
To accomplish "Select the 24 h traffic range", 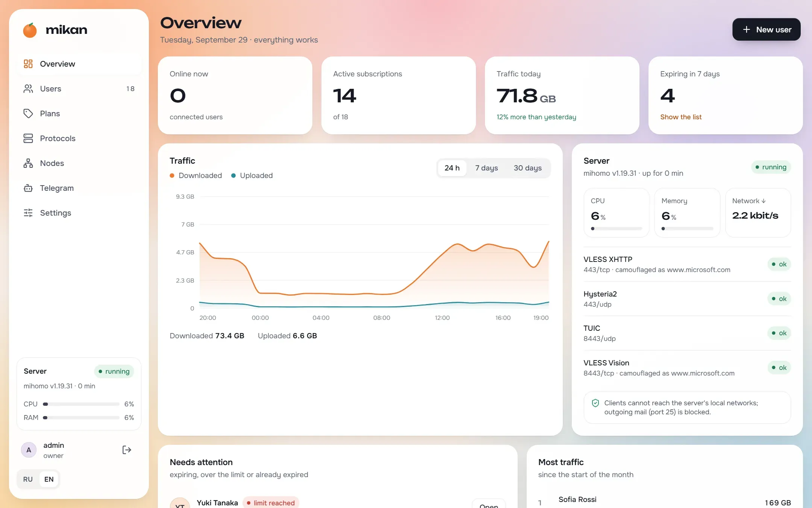I will [452, 168].
